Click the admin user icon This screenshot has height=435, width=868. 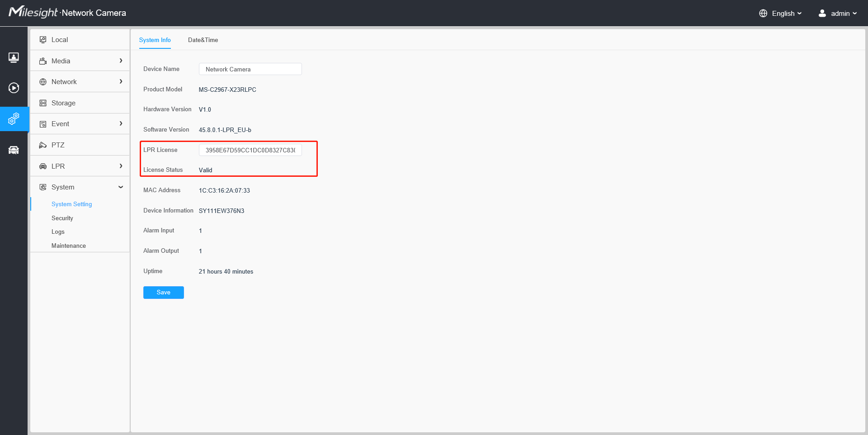pos(822,13)
